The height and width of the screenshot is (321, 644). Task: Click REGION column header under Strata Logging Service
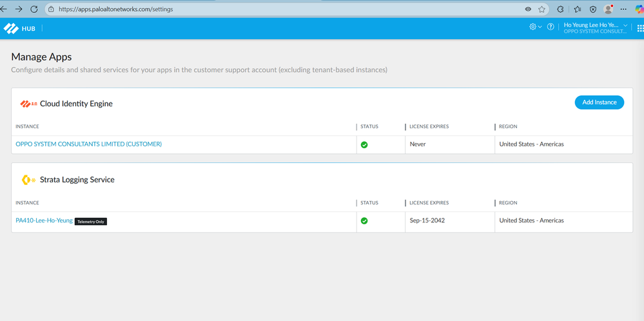click(508, 203)
